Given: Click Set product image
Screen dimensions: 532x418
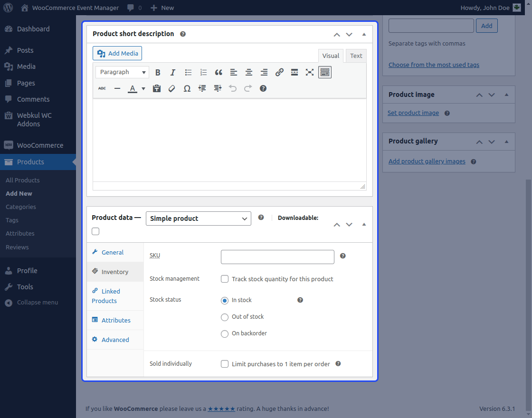Looking at the screenshot, I should pyautogui.click(x=413, y=113).
